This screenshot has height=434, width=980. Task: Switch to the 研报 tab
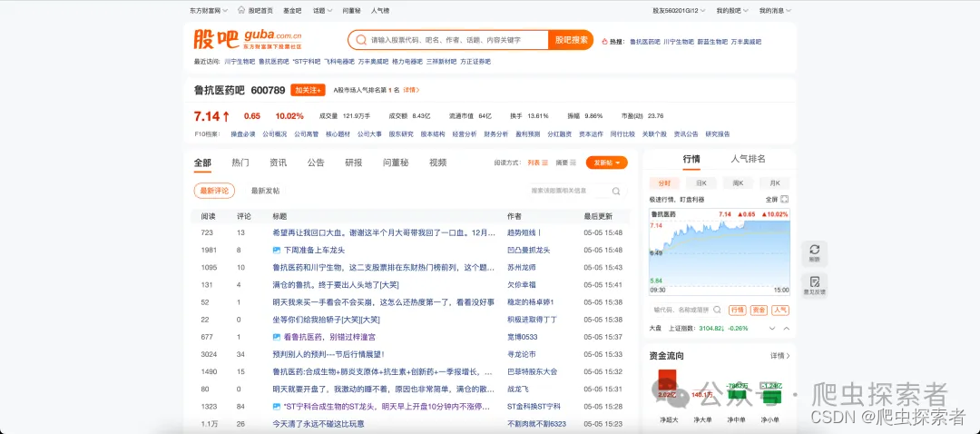[x=354, y=163]
